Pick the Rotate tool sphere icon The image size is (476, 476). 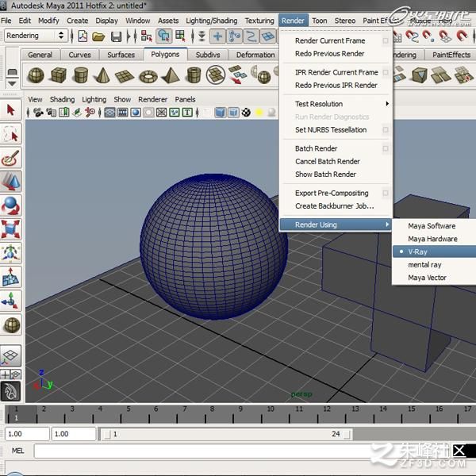[x=11, y=205]
